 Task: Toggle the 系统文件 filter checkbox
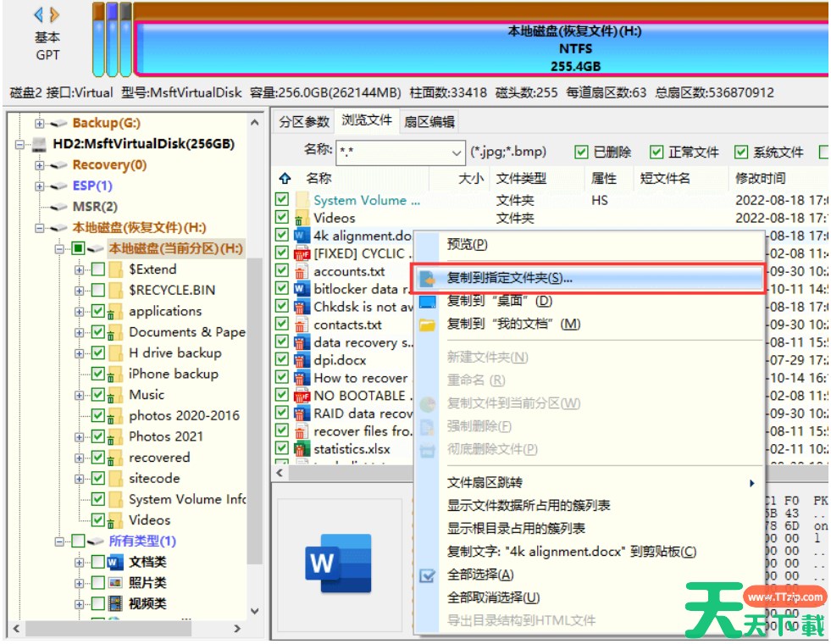[x=741, y=153]
